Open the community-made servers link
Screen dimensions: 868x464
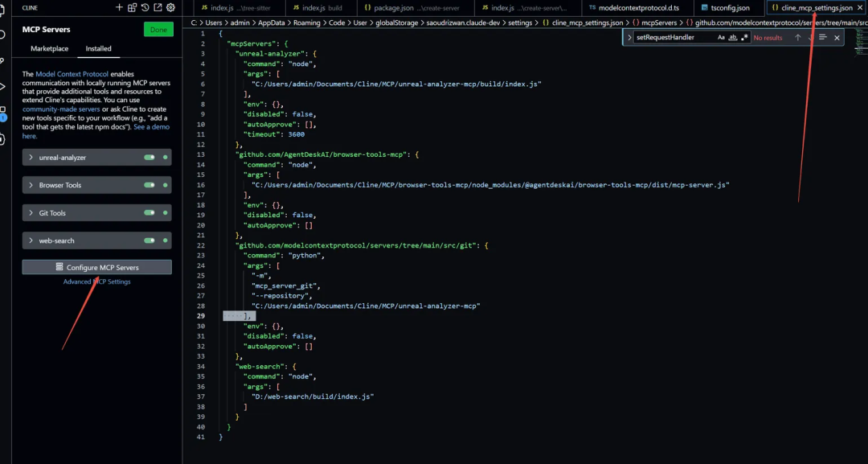(61, 109)
